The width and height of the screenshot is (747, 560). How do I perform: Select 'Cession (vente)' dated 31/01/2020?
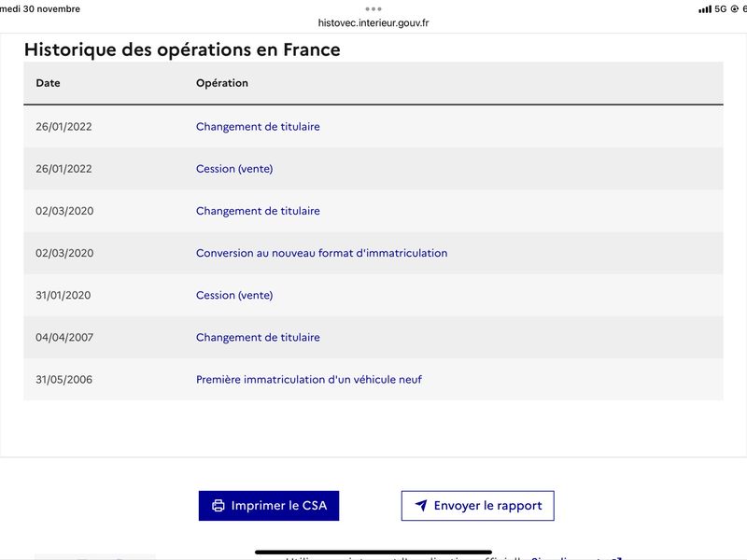point(234,295)
